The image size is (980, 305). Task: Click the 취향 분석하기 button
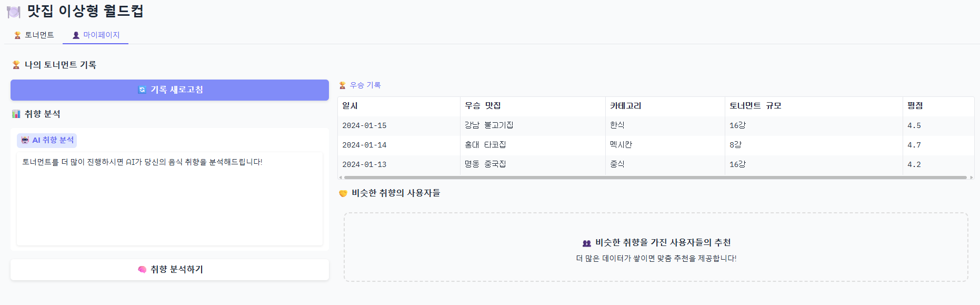pos(169,269)
